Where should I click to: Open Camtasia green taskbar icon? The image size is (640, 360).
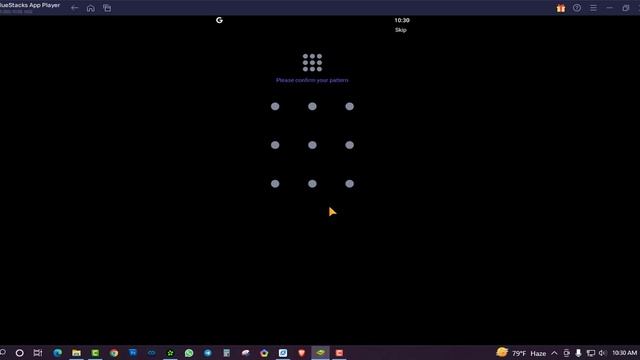tap(95, 353)
